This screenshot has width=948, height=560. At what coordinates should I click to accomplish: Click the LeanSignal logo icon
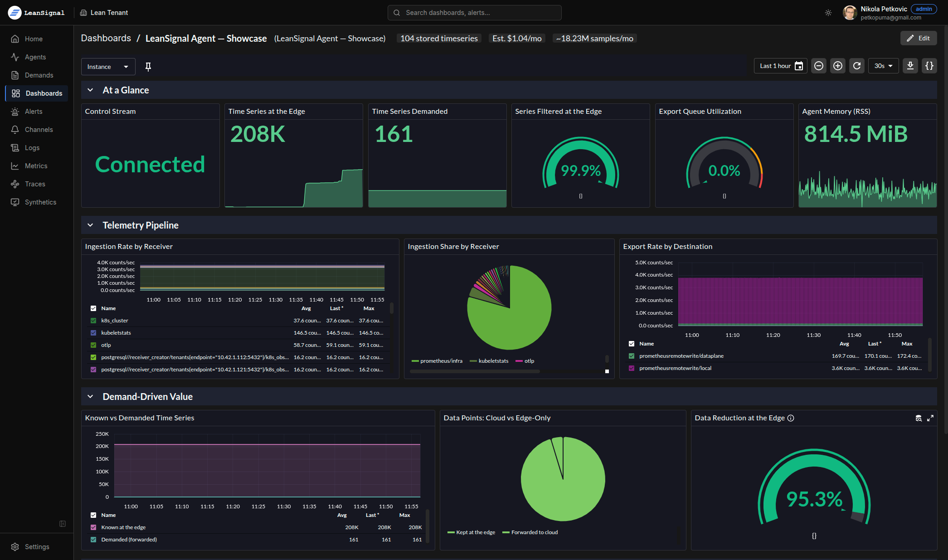tap(15, 13)
